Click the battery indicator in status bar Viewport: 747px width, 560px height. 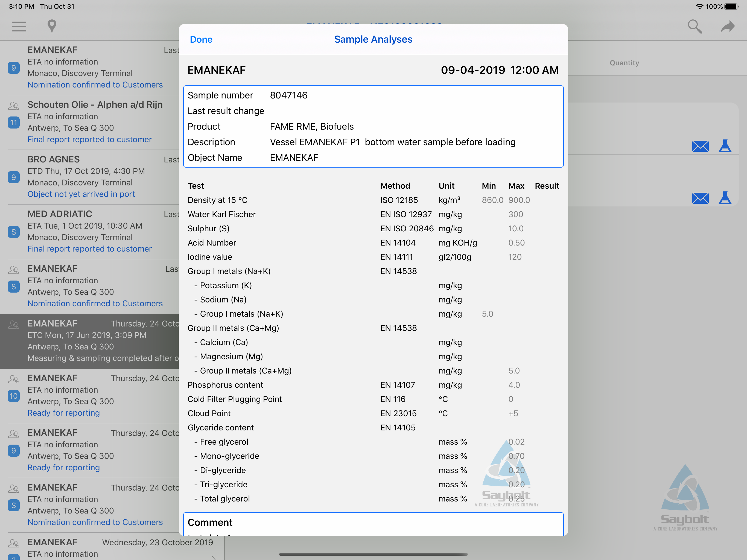[x=731, y=6]
